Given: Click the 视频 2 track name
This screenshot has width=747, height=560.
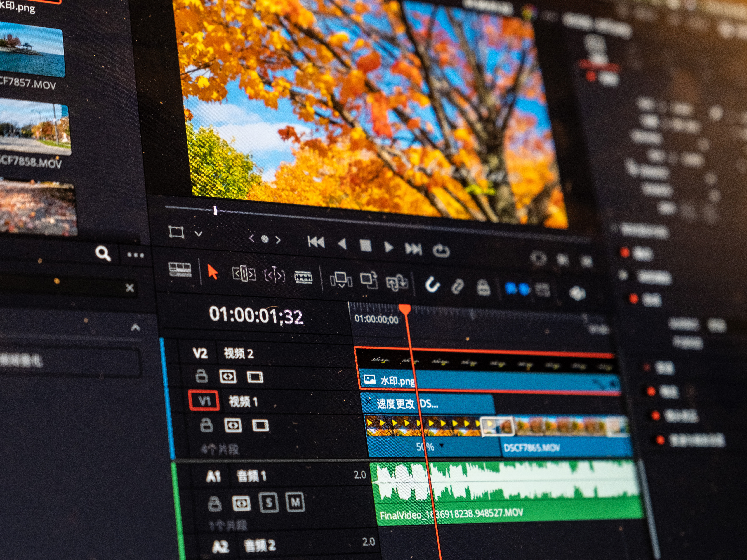Looking at the screenshot, I should 238,353.
